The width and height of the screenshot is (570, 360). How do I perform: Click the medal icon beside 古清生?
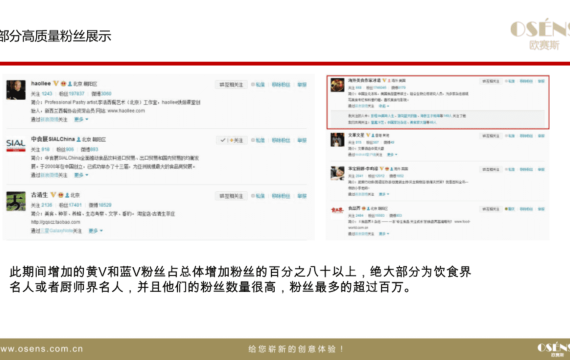click(61, 195)
